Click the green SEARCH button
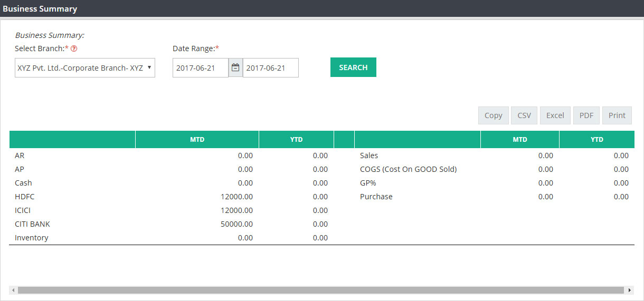 (353, 67)
